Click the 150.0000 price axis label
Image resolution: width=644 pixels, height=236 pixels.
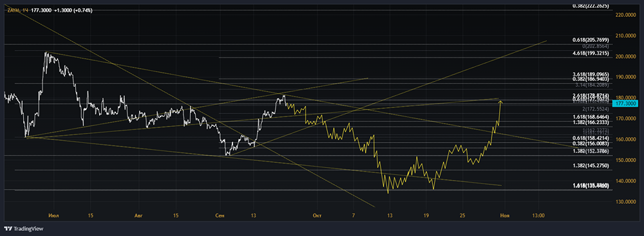click(626, 160)
